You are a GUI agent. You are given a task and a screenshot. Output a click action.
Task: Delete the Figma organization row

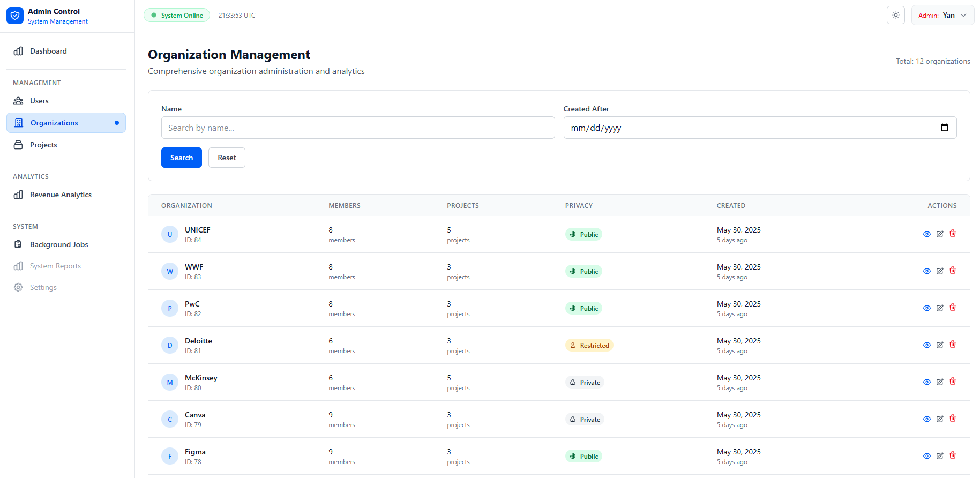pos(953,455)
